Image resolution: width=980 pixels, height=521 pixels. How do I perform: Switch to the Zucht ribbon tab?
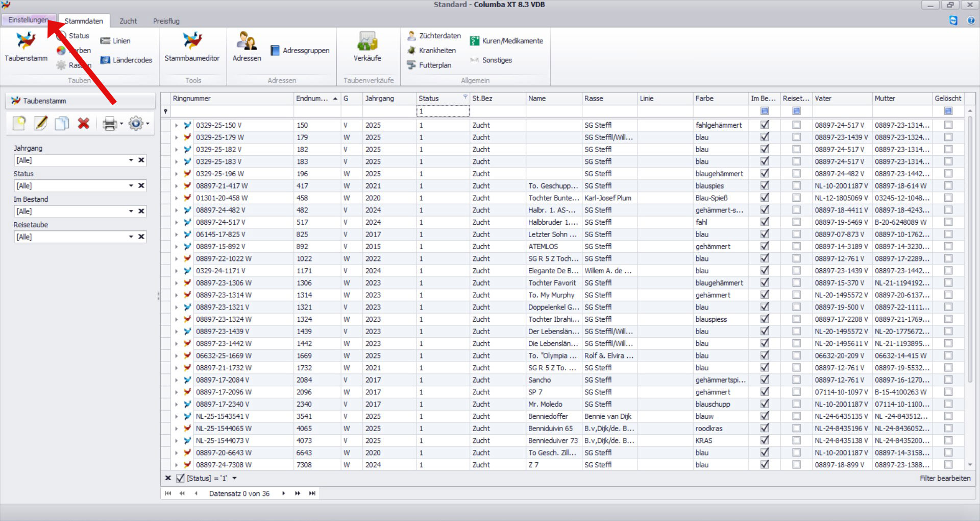(128, 21)
